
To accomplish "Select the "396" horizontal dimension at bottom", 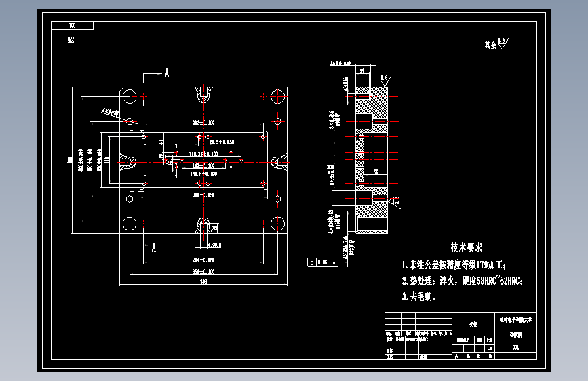I will click(203, 281).
